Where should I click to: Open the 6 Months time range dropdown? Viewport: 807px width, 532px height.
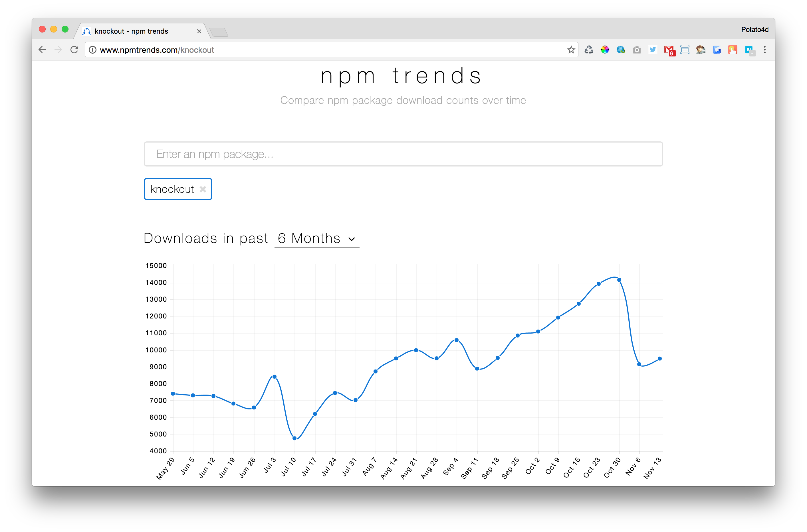(x=316, y=239)
